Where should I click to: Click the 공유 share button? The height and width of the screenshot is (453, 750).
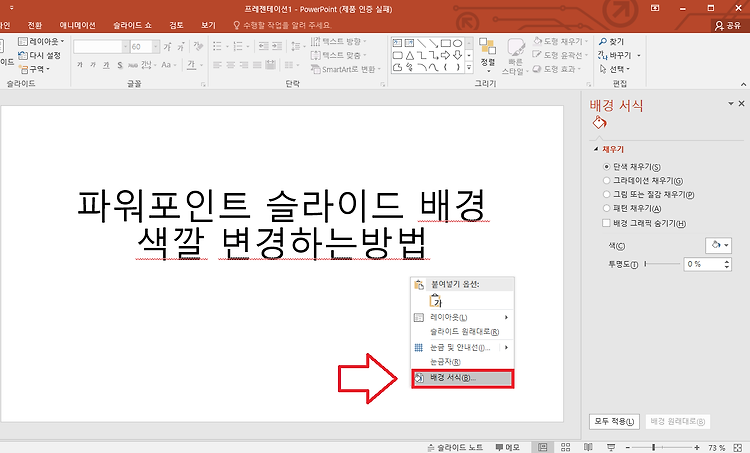pyautogui.click(x=728, y=25)
